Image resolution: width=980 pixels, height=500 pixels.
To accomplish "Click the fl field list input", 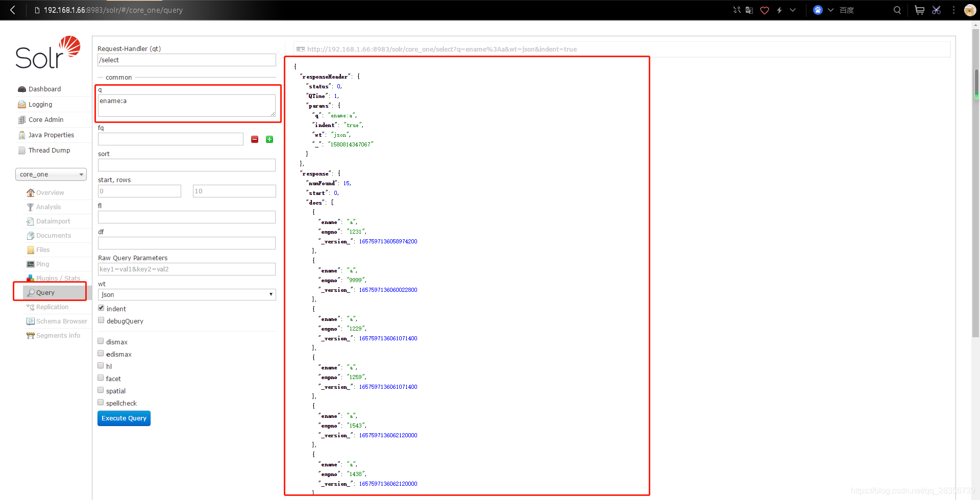I will pos(187,217).
